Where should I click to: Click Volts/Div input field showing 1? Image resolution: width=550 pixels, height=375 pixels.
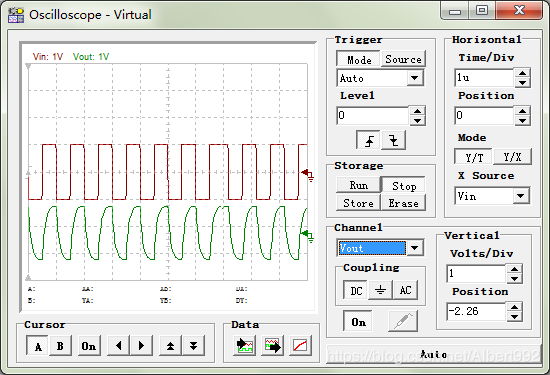(x=476, y=274)
